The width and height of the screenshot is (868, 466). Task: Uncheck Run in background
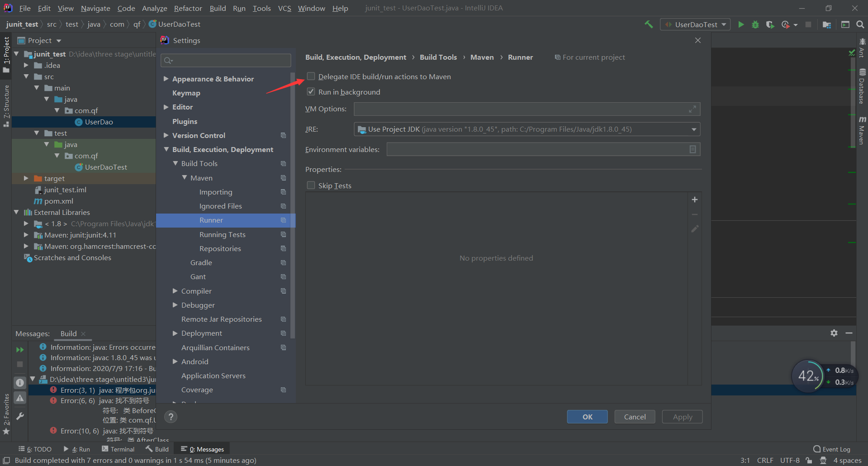pos(311,91)
